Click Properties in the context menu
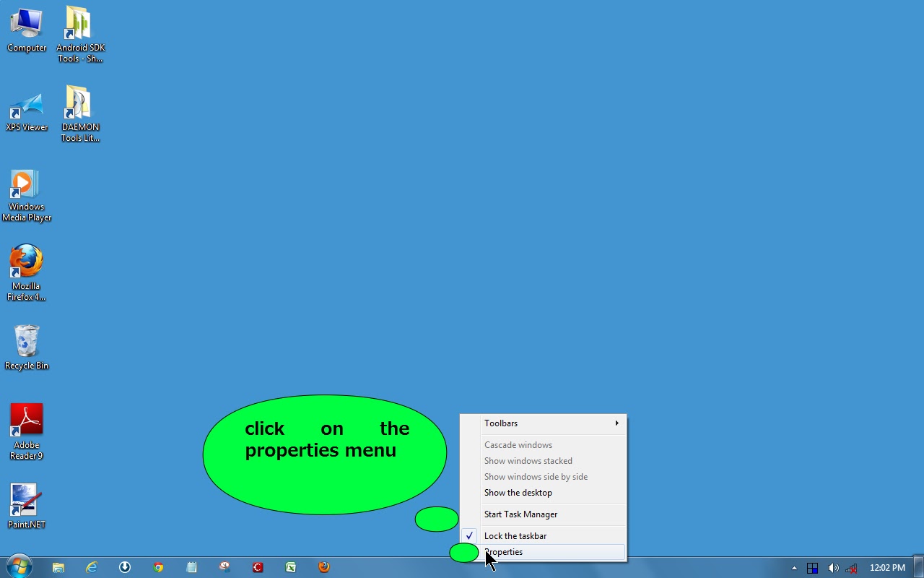Viewport: 924px width, 578px height. 503,551
